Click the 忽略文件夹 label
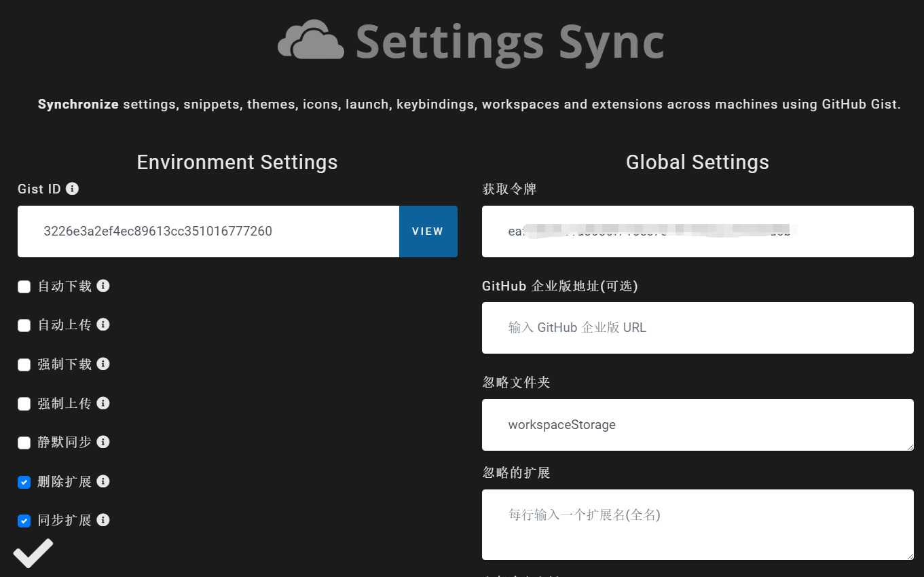 pos(516,382)
